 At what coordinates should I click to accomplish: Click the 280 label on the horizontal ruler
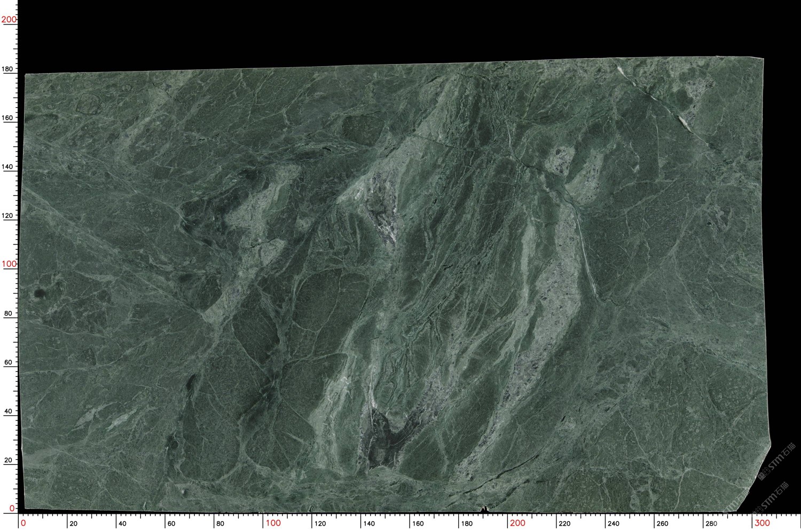711,523
